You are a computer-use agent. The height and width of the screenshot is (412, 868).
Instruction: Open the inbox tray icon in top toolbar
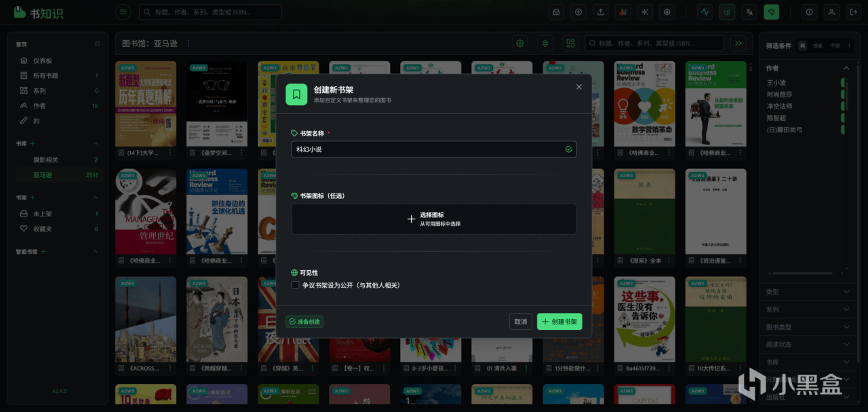click(x=556, y=12)
